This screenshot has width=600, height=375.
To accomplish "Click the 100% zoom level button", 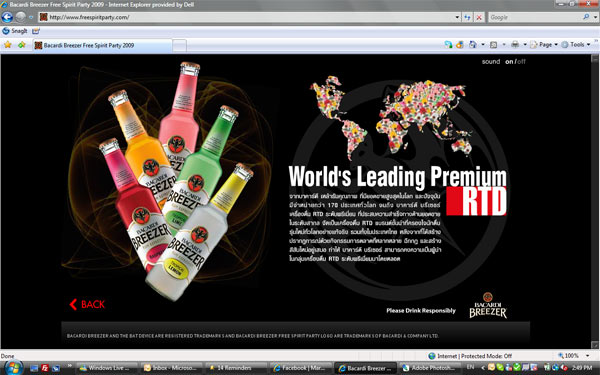I will coord(569,355).
